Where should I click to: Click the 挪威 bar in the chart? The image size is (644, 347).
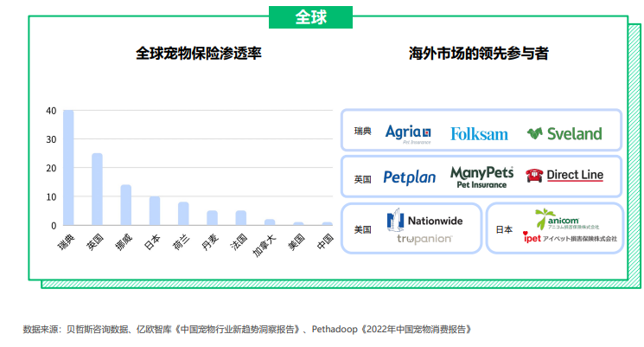(x=125, y=205)
